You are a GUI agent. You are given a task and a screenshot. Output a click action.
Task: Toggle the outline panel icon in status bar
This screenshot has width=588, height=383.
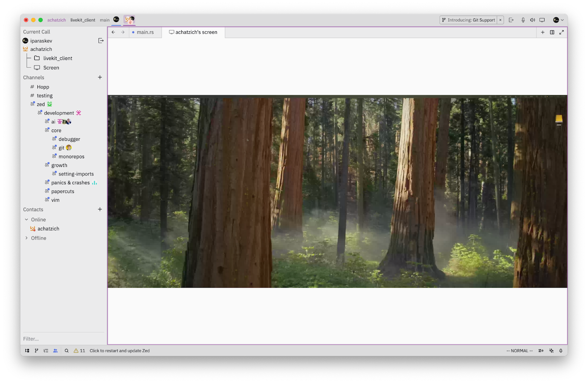tap(46, 351)
